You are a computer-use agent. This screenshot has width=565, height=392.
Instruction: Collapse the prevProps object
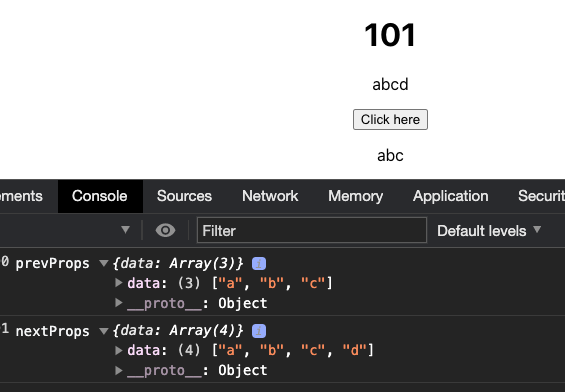[104, 263]
